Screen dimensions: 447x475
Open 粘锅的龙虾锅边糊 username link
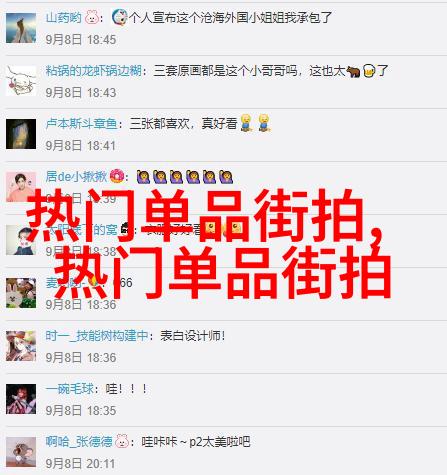tap(93, 71)
